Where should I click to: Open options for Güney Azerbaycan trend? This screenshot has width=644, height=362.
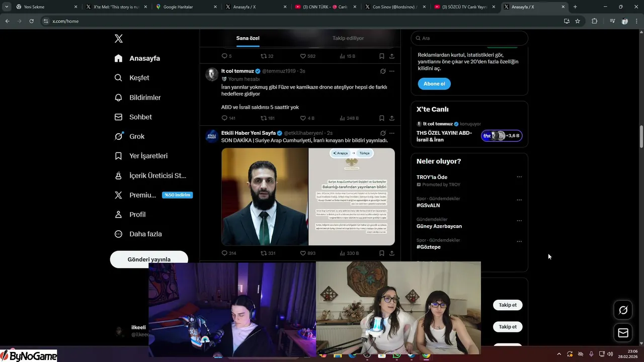tap(519, 221)
